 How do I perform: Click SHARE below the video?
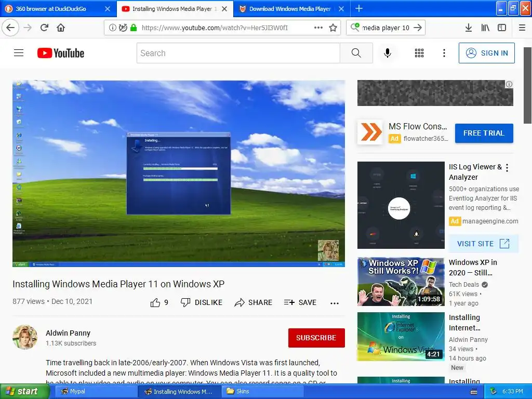coord(254,302)
